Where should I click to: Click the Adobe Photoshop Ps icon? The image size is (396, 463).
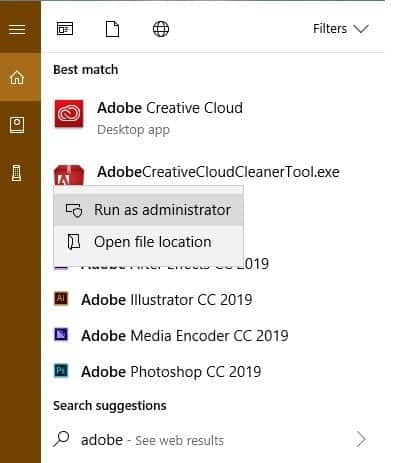pyautogui.click(x=61, y=370)
